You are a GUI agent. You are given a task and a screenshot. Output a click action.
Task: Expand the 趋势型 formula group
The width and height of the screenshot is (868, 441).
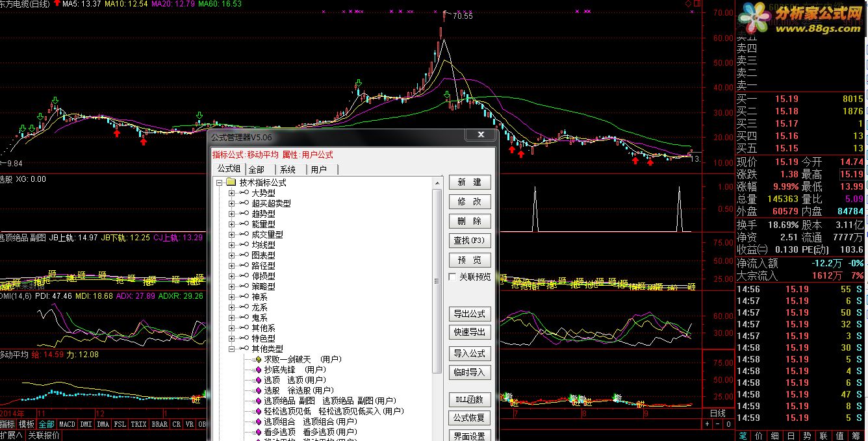pos(231,214)
